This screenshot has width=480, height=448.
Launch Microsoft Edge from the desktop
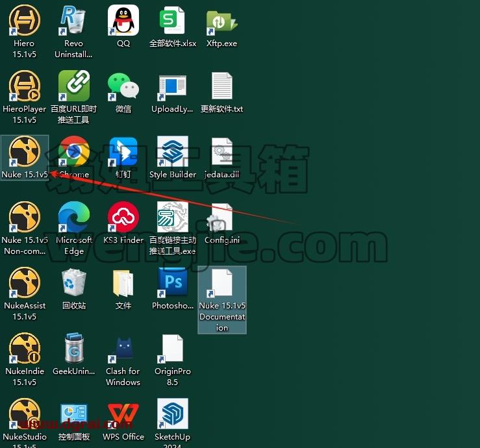74,217
